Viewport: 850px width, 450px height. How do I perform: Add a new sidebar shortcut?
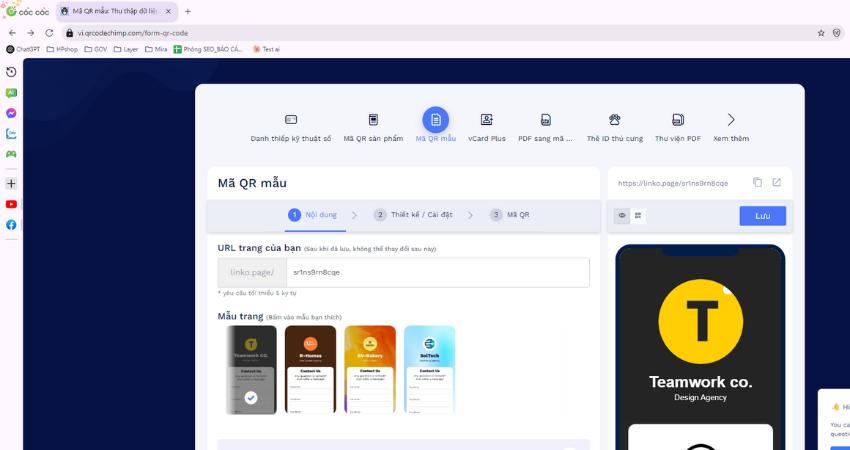coord(11,184)
